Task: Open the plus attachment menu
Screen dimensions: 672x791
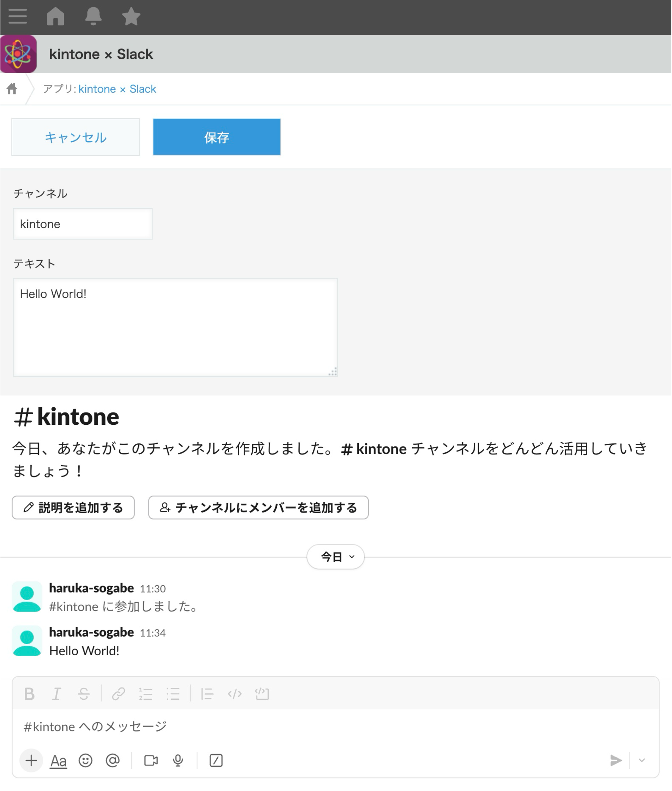Action: pyautogui.click(x=31, y=761)
